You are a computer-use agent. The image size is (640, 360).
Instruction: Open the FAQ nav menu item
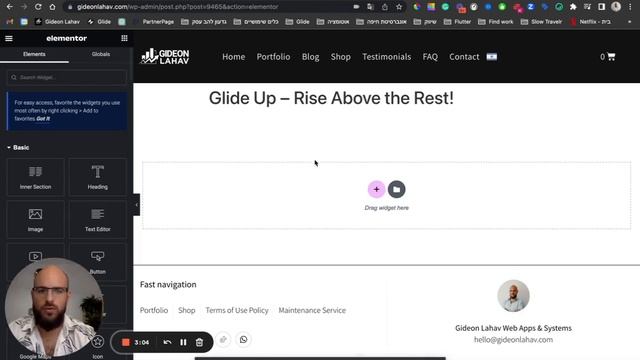pyautogui.click(x=430, y=57)
